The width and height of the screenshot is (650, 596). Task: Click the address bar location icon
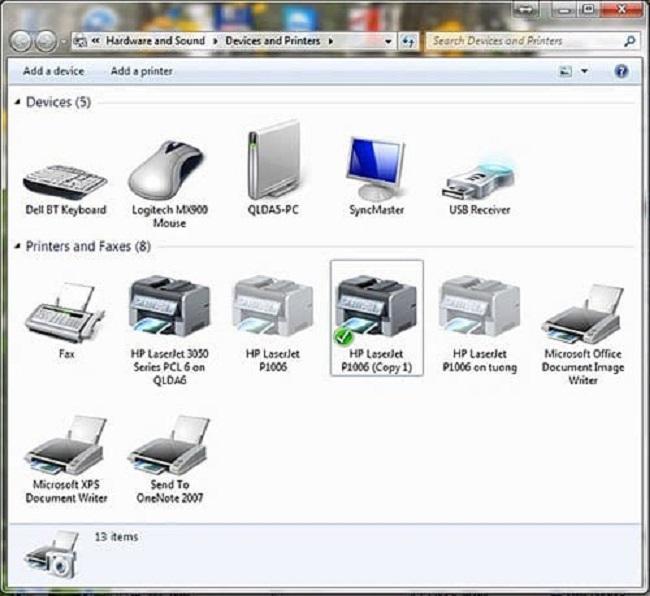(80, 41)
